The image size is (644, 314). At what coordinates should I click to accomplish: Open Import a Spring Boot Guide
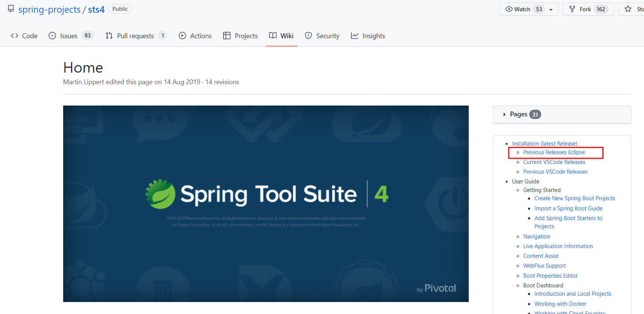point(568,208)
